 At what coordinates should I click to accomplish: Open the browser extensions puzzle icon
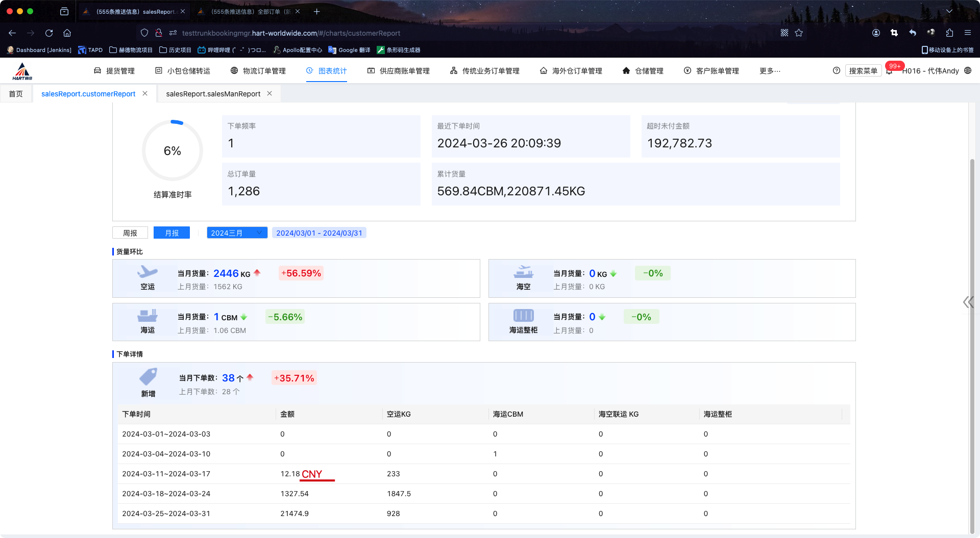click(949, 33)
